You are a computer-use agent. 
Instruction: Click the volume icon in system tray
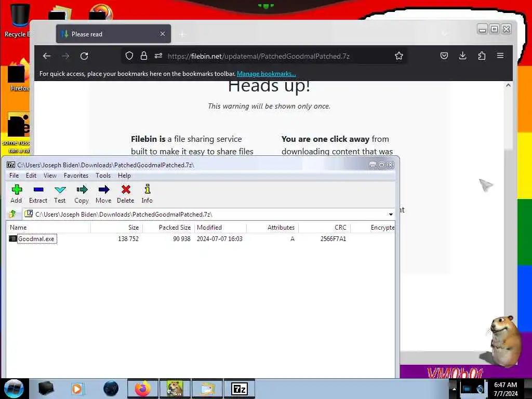(480, 389)
